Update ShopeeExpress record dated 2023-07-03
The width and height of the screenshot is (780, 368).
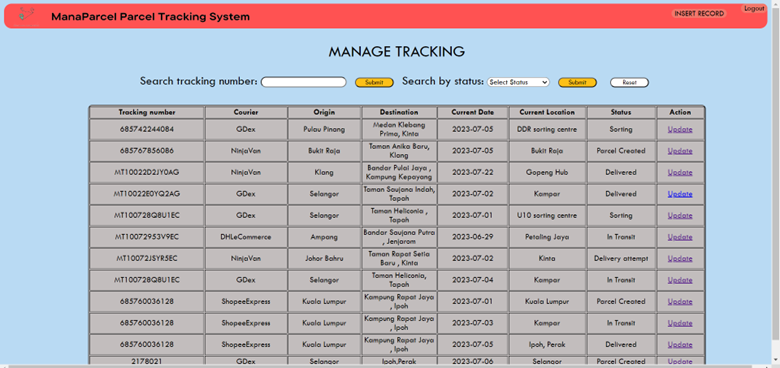click(680, 323)
